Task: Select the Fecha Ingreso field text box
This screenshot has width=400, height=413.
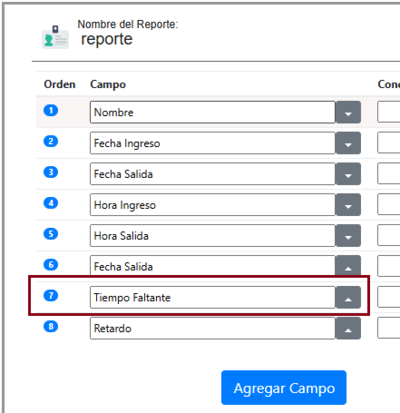Action: click(x=213, y=143)
